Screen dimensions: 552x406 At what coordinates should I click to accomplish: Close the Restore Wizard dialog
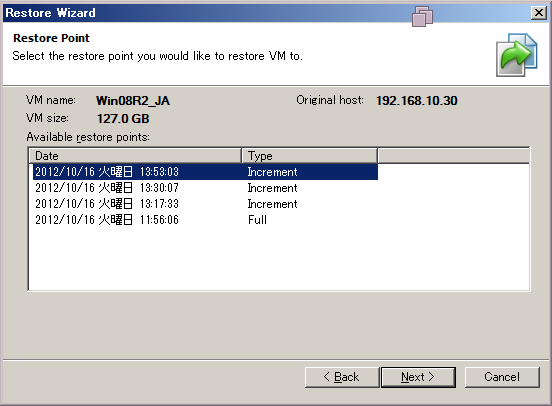point(539,13)
